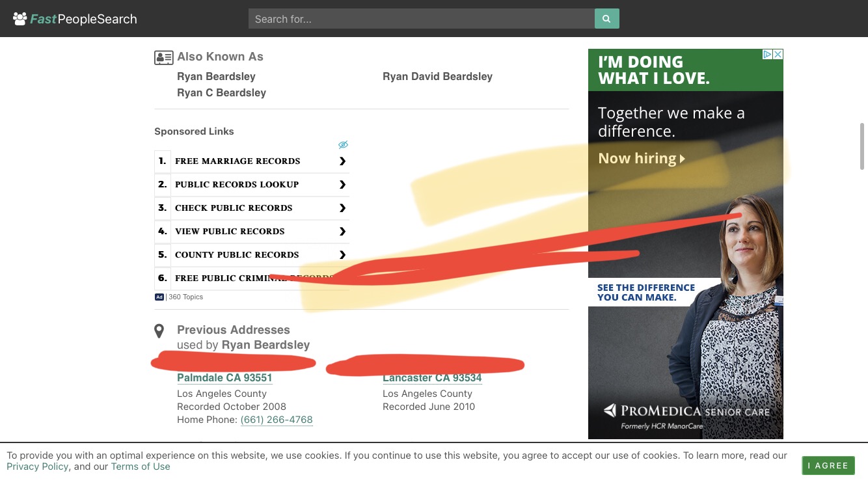The width and height of the screenshot is (868, 488).
Task: Call home phone (661) 266-4768
Action: (x=277, y=420)
